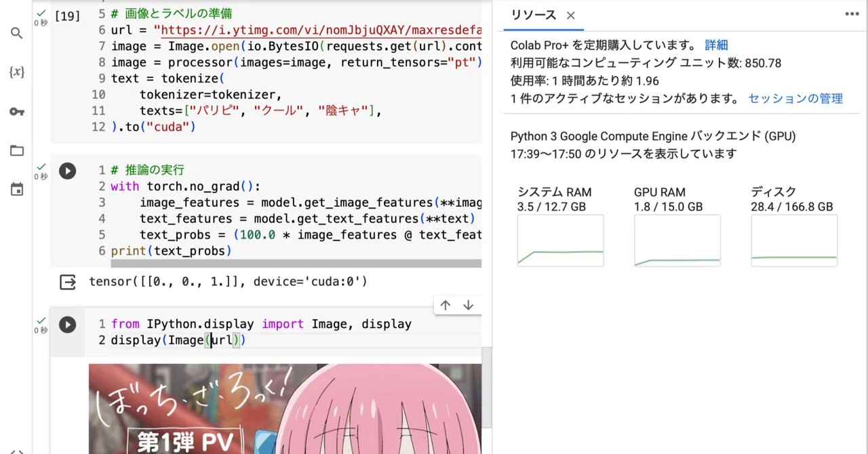Click the GPU RAM usage graph
Screen dimensions: 868x454
(x=677, y=241)
